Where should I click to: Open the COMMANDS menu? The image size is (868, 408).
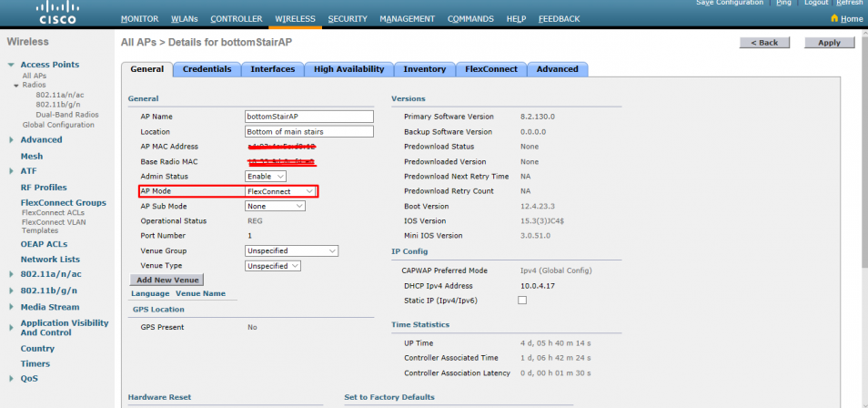[x=470, y=19]
